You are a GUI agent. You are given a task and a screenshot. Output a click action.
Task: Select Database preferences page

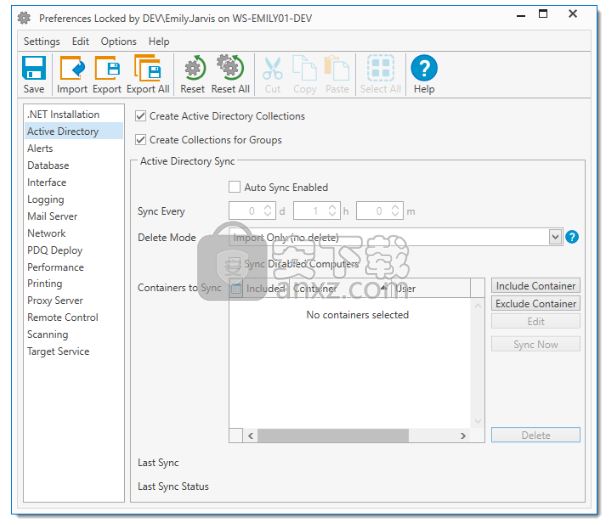tap(74, 165)
